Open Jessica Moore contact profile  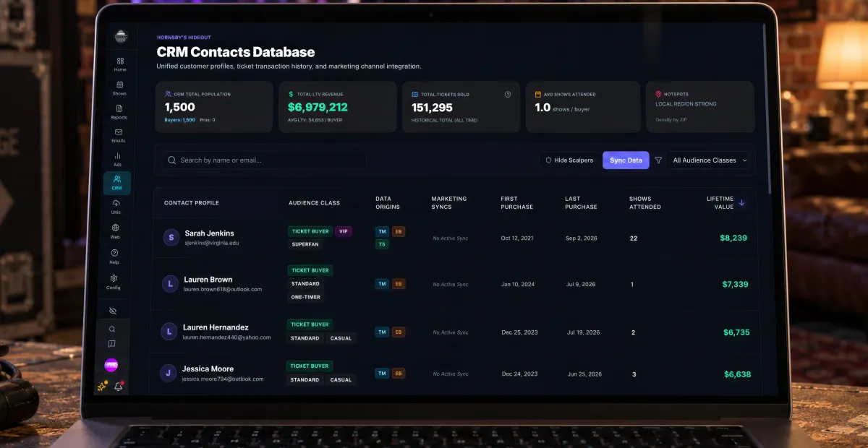coord(208,369)
